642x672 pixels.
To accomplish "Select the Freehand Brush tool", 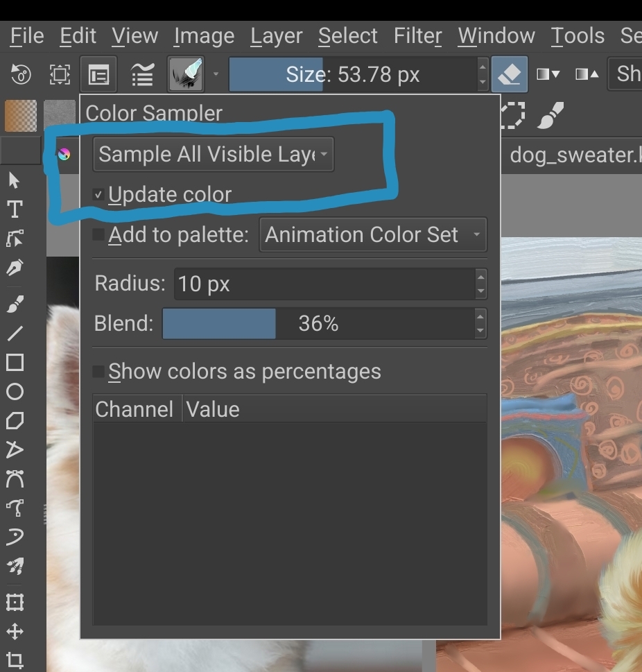I will coord(15,304).
